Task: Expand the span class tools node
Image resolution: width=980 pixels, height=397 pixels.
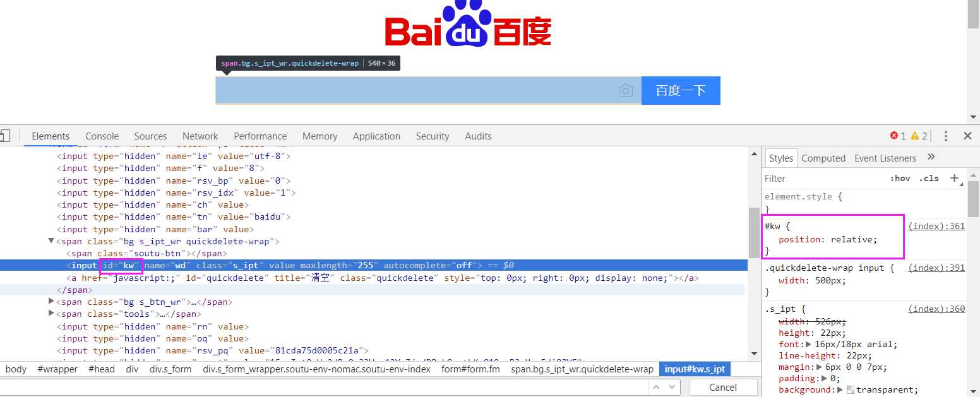Action: point(51,314)
